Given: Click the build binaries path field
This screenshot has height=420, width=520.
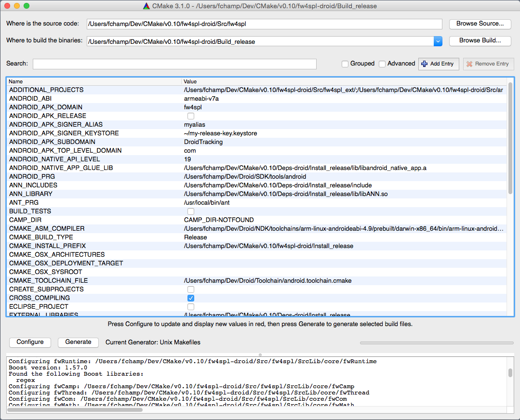Looking at the screenshot, I should pyautogui.click(x=260, y=41).
